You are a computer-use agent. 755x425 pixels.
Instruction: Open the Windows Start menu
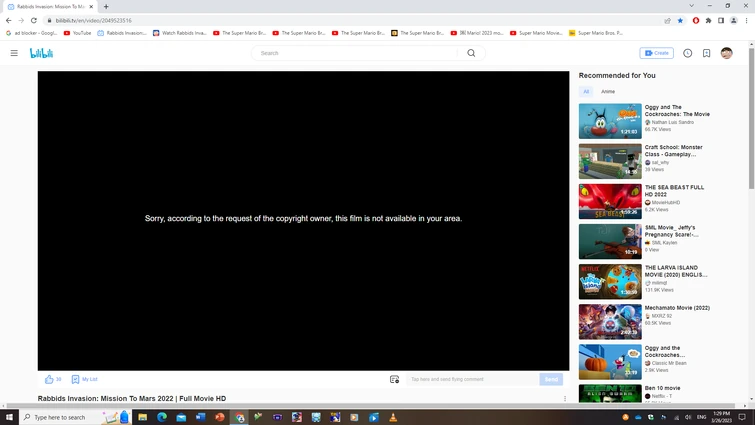[9, 417]
